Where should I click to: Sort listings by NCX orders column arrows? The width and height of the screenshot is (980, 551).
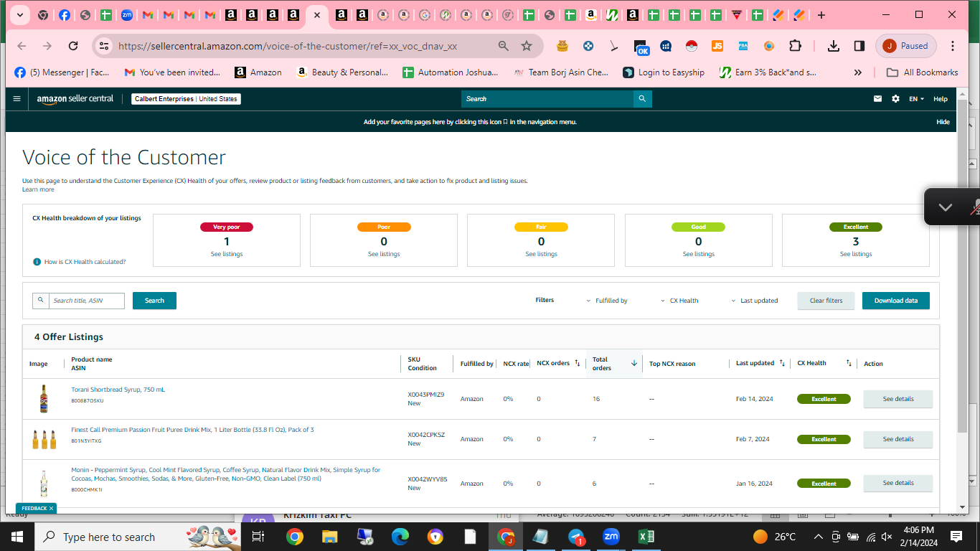click(578, 363)
